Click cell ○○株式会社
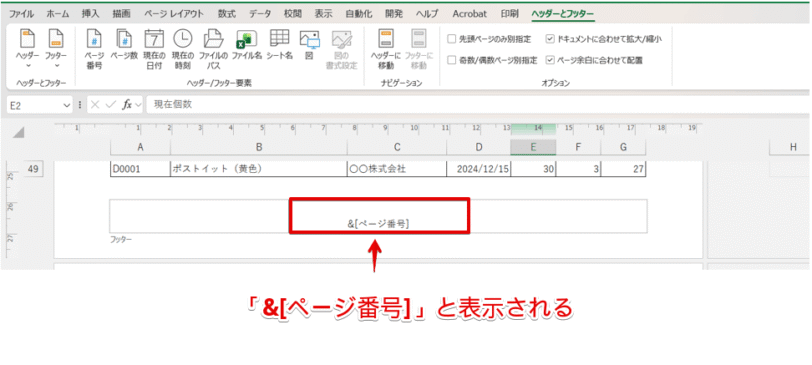812x365 pixels. [x=397, y=169]
